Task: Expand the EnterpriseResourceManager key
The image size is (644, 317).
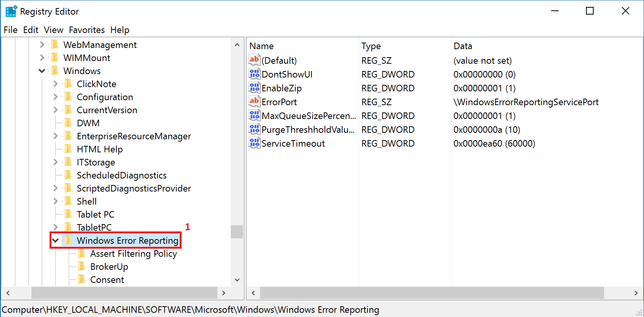Action: 56,136
